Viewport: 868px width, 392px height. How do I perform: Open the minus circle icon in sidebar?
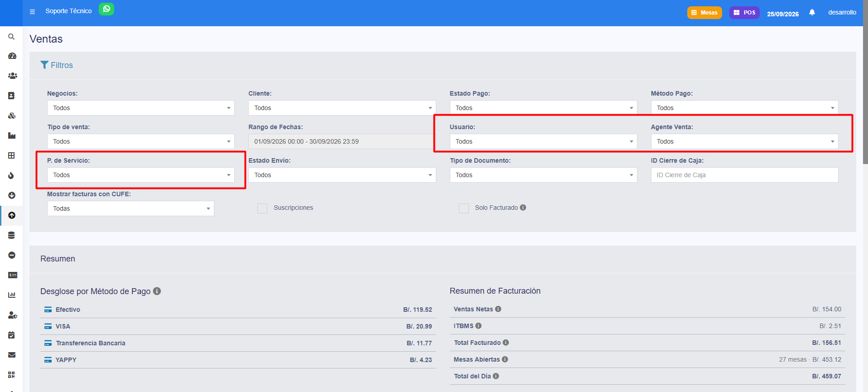coord(12,255)
